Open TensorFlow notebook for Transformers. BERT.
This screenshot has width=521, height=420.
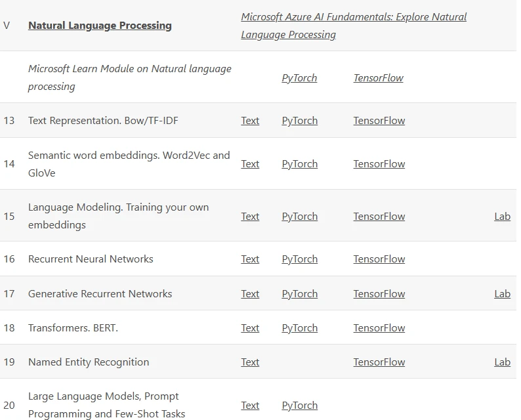pyautogui.click(x=379, y=328)
